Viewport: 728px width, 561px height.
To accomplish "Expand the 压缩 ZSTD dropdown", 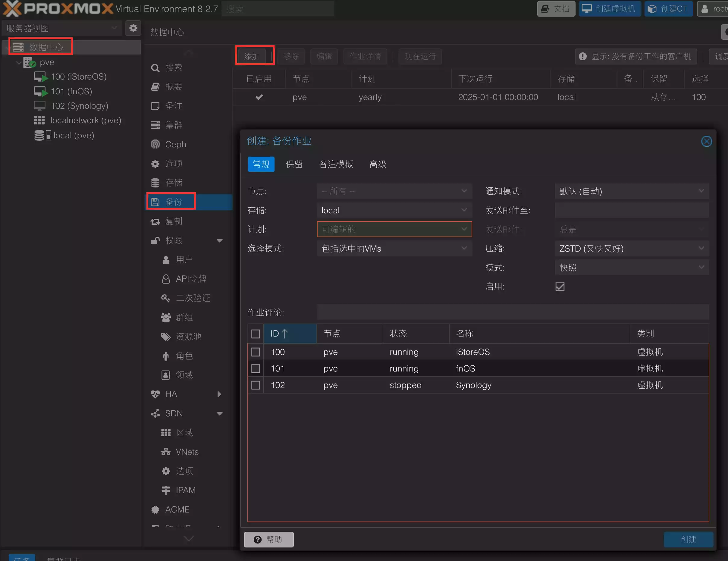I will point(631,248).
